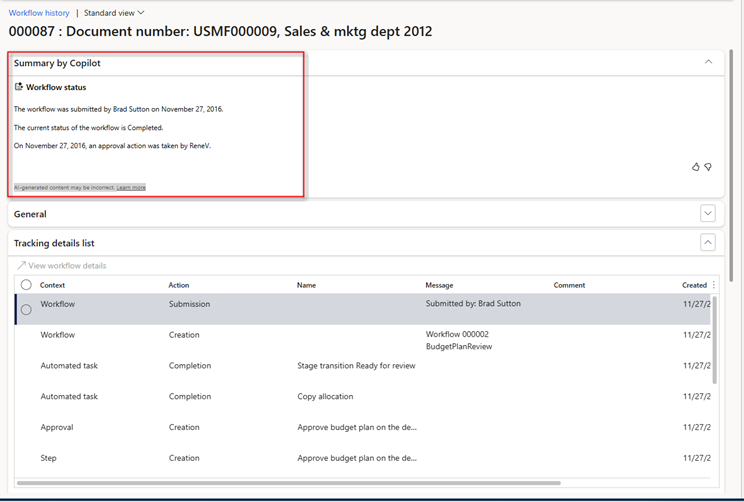Click the View workflow details arrow icon
Viewport: 744px width, 502px height.
(x=21, y=265)
